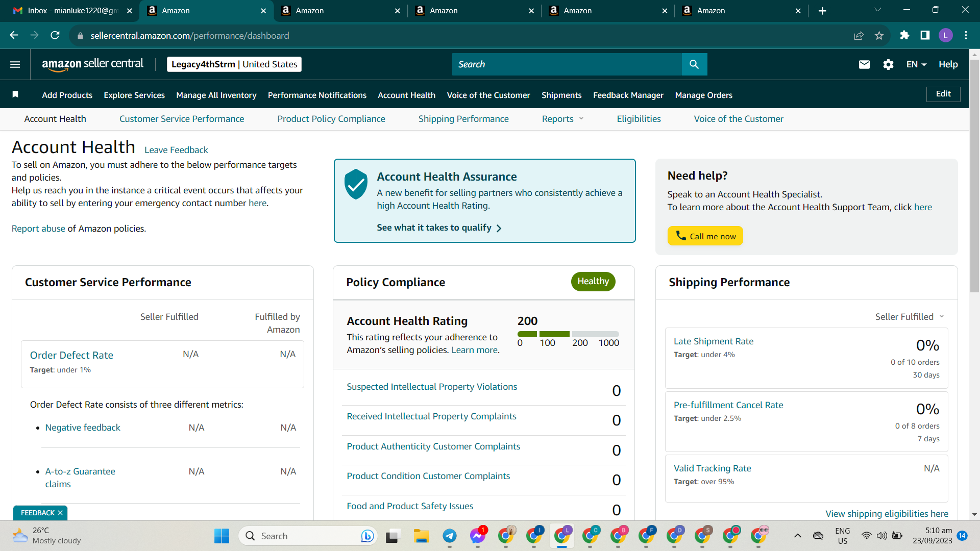Viewport: 980px width, 551px height.
Task: Open a new browser tab
Action: (822, 11)
